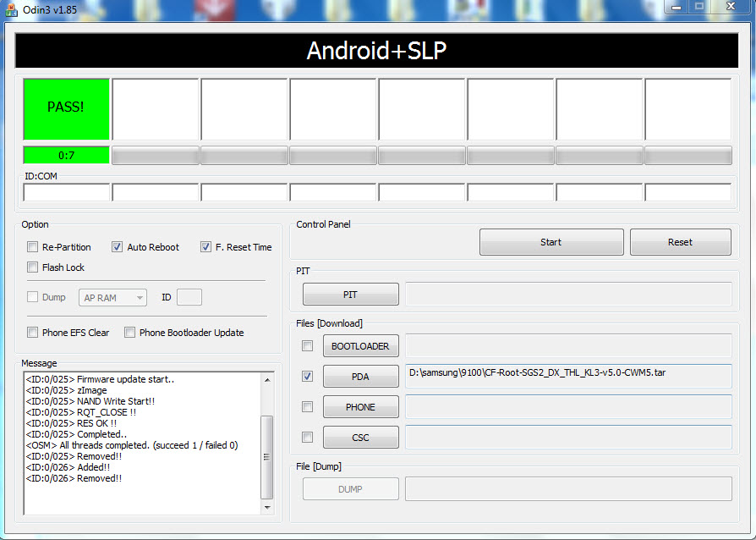Enable Phone EFS Clear option
756x540 pixels.
(33, 333)
